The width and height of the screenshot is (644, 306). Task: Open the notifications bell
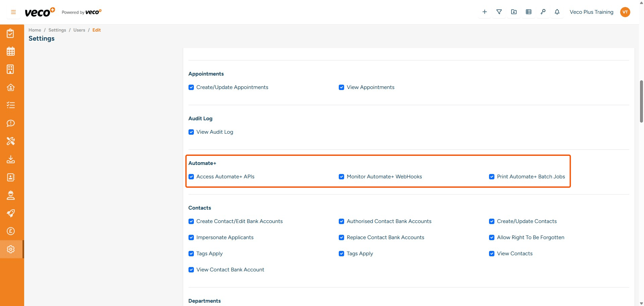557,12
